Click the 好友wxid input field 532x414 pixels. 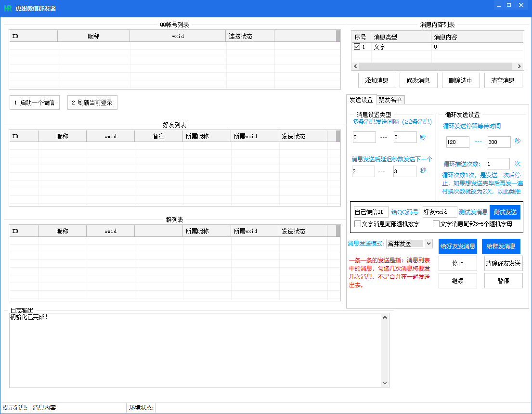(440, 212)
